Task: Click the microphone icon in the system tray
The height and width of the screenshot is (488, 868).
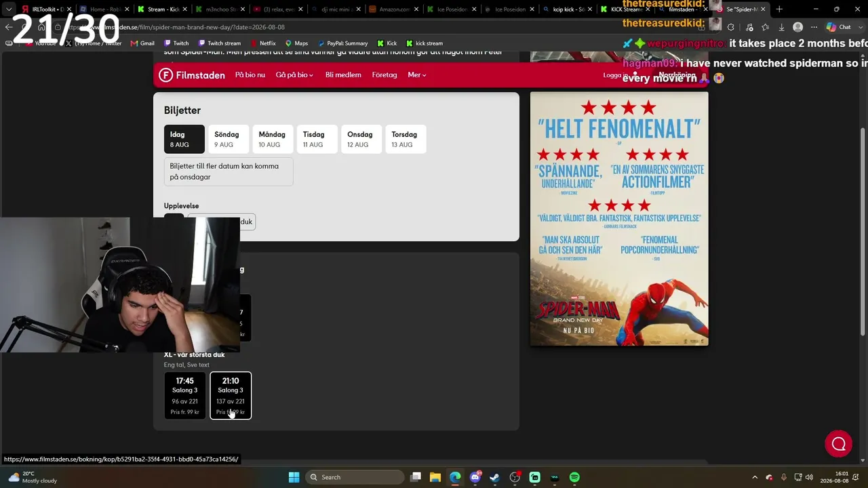Action: tap(784, 477)
